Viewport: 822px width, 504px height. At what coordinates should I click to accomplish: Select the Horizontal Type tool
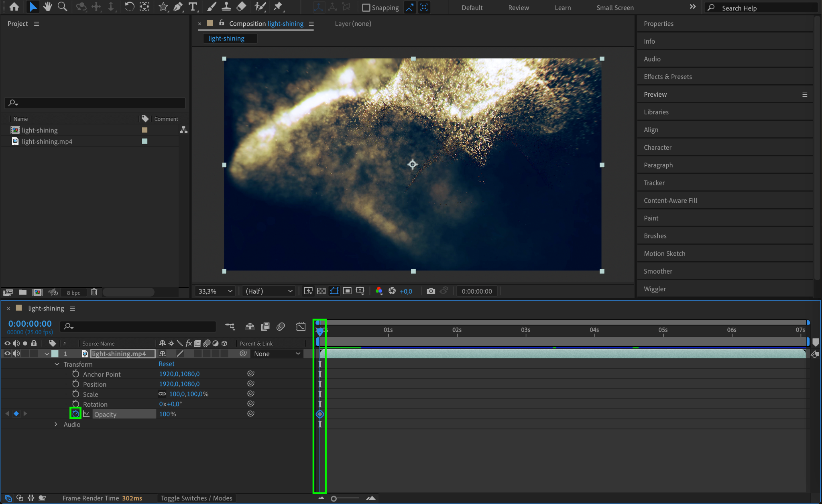click(193, 7)
